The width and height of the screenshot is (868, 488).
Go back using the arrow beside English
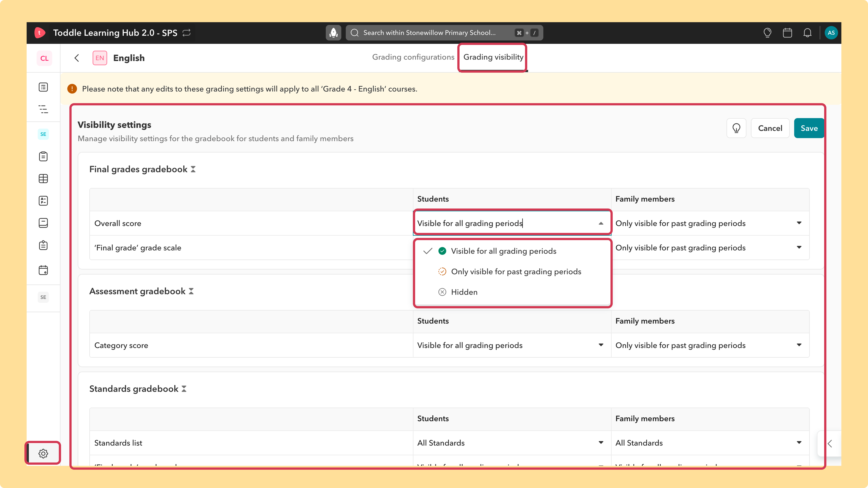pos(77,58)
